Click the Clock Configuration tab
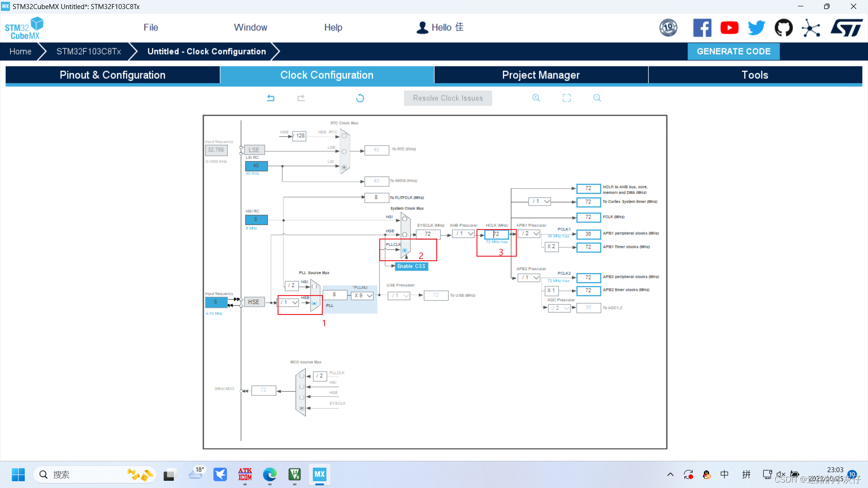This screenshot has height=488, width=868. [x=327, y=75]
